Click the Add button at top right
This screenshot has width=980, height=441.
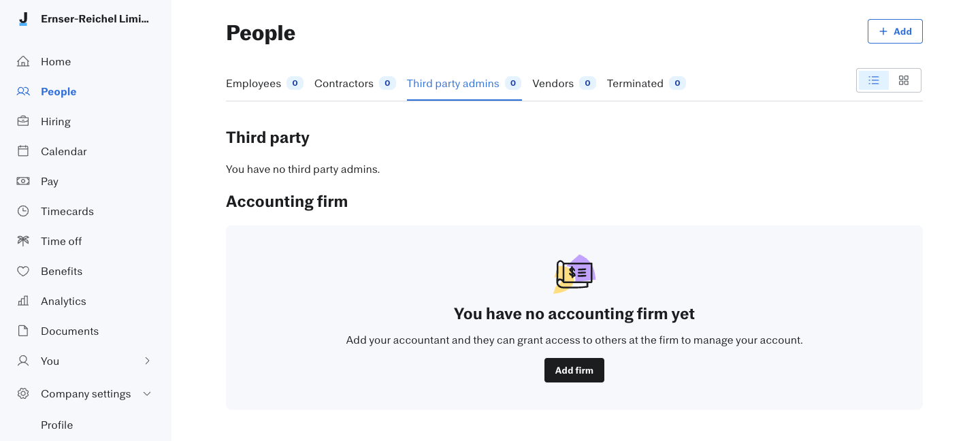click(x=895, y=31)
